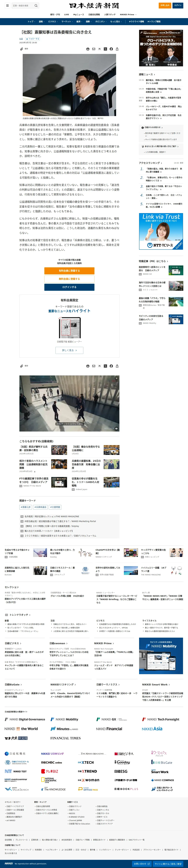Image resolution: width=188 pixels, height=868 pixels.
Task: Toggle mute on the video advertisement
Action: [x=116, y=429]
